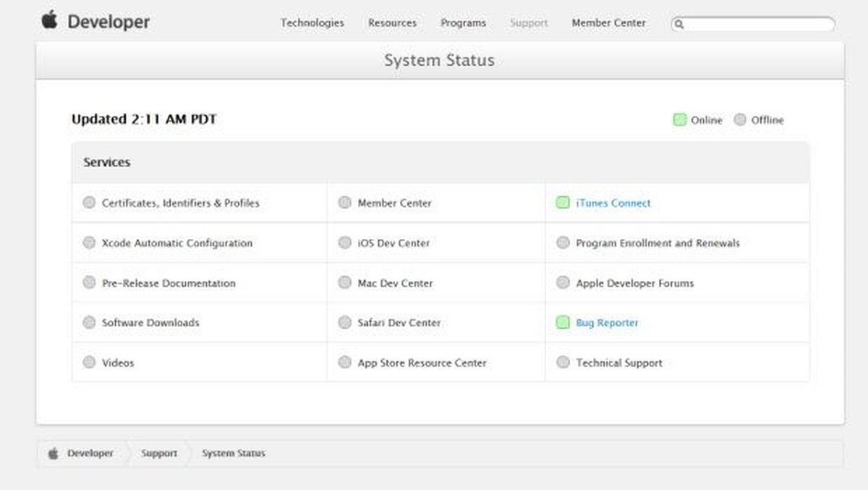Click the Xcode Automatic Configuration text
This screenshot has width=868, height=490.
click(x=177, y=243)
